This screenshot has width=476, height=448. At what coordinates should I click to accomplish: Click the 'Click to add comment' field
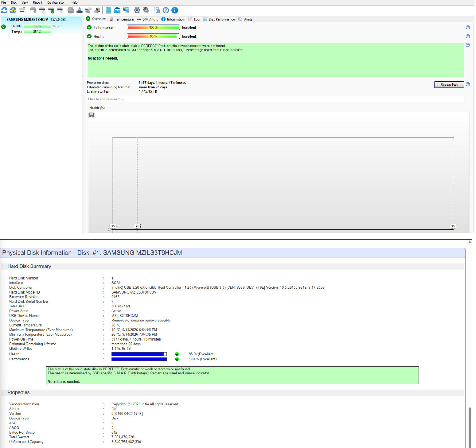coord(275,99)
